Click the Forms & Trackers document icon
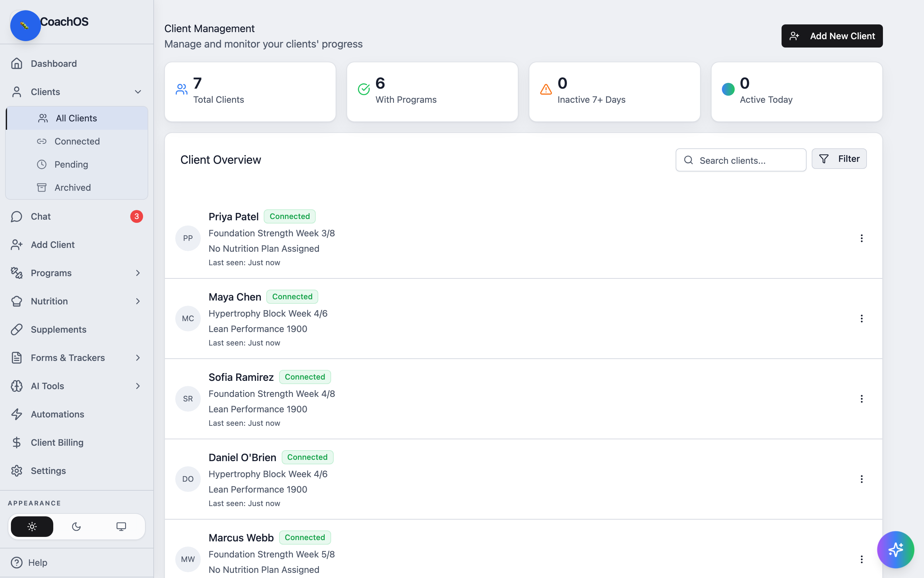 (16, 358)
